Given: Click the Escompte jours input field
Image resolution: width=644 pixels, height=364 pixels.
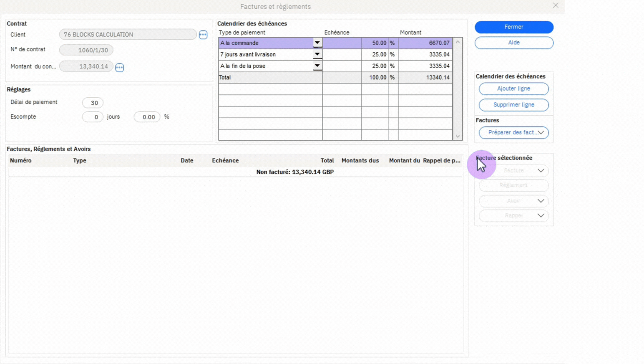Looking at the screenshot, I should [92, 117].
